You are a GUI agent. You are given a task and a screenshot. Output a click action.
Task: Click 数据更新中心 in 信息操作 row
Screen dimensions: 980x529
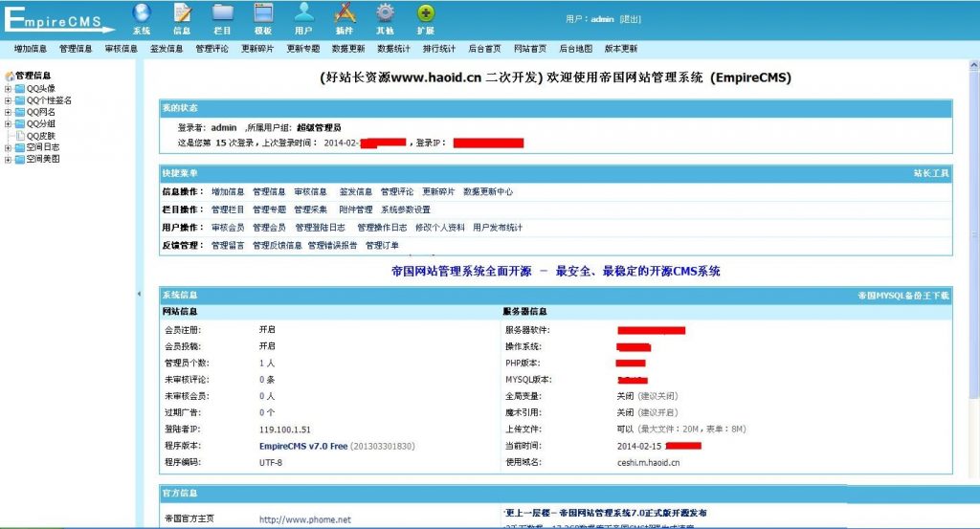tap(488, 191)
